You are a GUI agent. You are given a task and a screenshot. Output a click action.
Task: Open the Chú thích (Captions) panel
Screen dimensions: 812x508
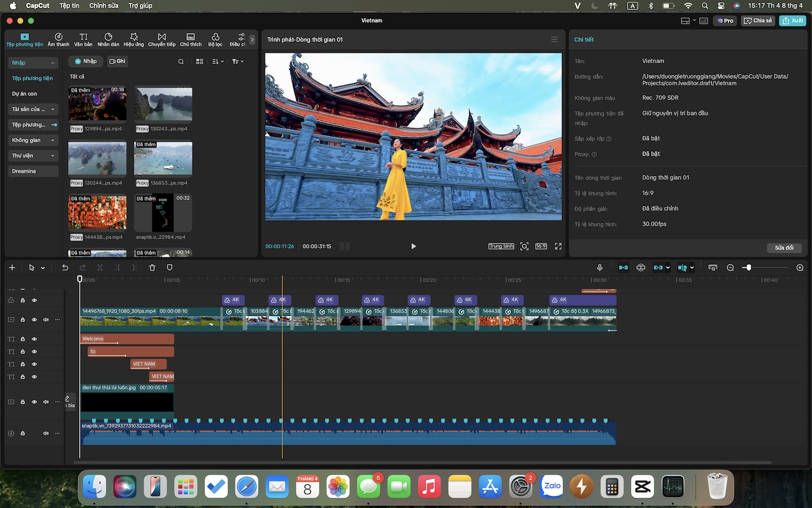point(191,39)
